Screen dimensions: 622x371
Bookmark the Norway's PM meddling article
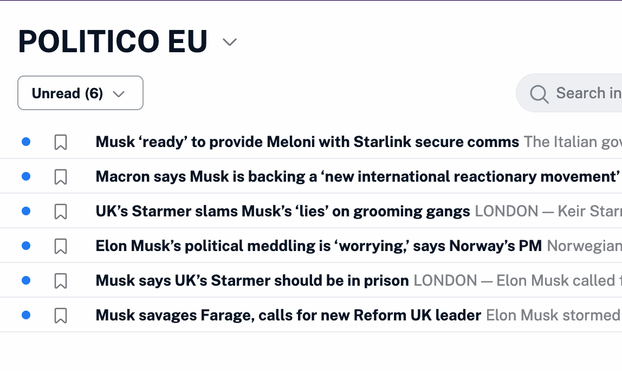pyautogui.click(x=60, y=246)
